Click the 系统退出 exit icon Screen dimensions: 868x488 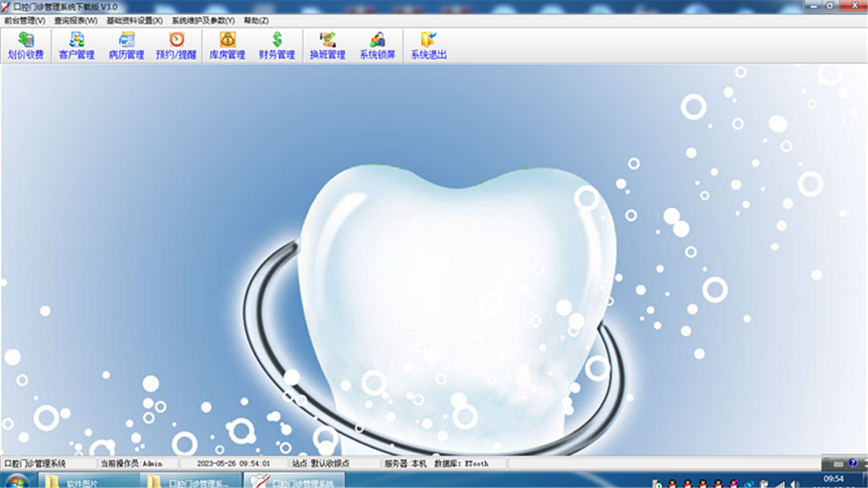[429, 46]
